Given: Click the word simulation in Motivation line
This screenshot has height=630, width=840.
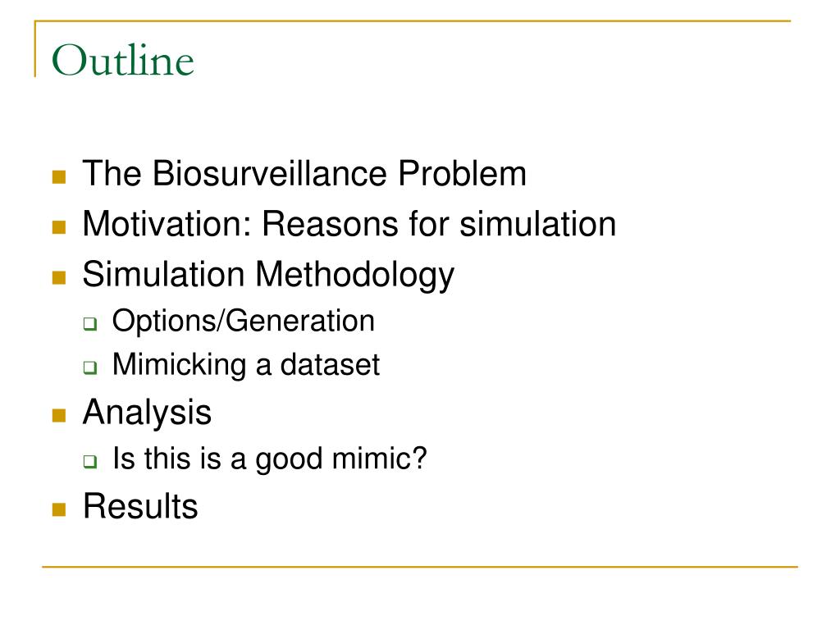Looking at the screenshot, I should pyautogui.click(x=538, y=223).
